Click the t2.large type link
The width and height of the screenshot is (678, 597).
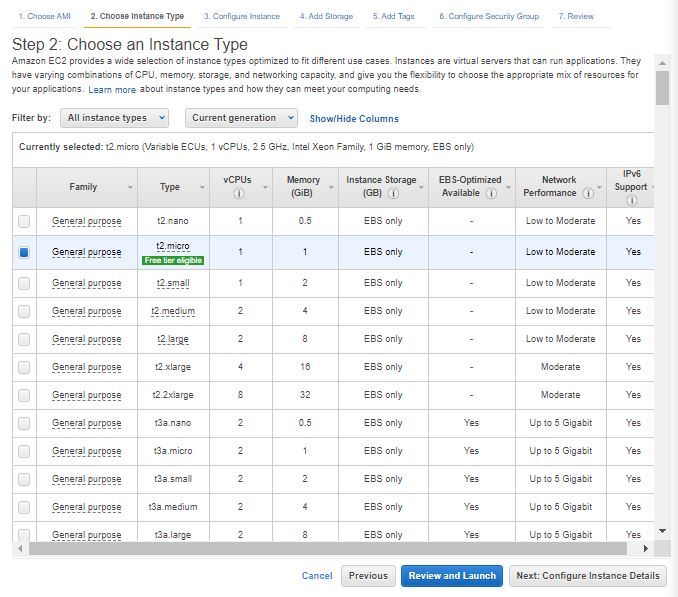[173, 339]
